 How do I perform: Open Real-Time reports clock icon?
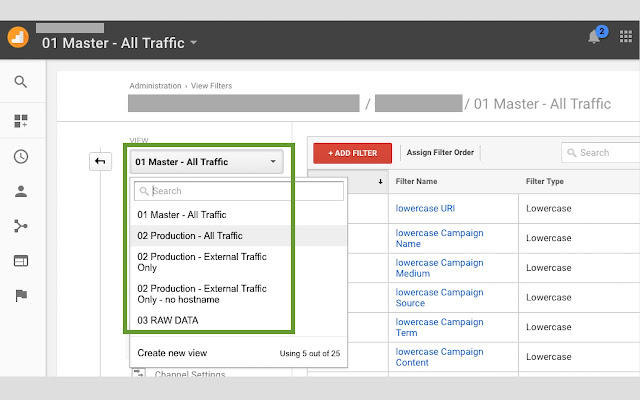click(x=21, y=156)
